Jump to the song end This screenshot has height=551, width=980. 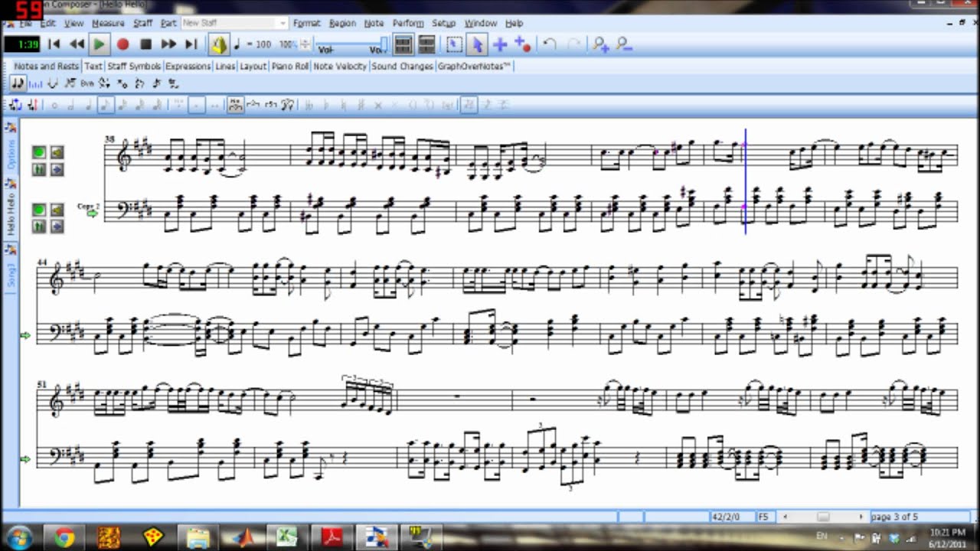tap(191, 44)
